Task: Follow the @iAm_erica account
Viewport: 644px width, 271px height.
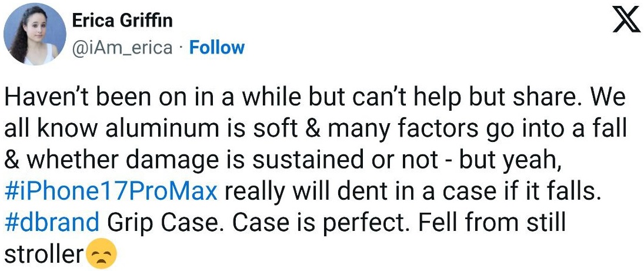Action: tap(217, 47)
